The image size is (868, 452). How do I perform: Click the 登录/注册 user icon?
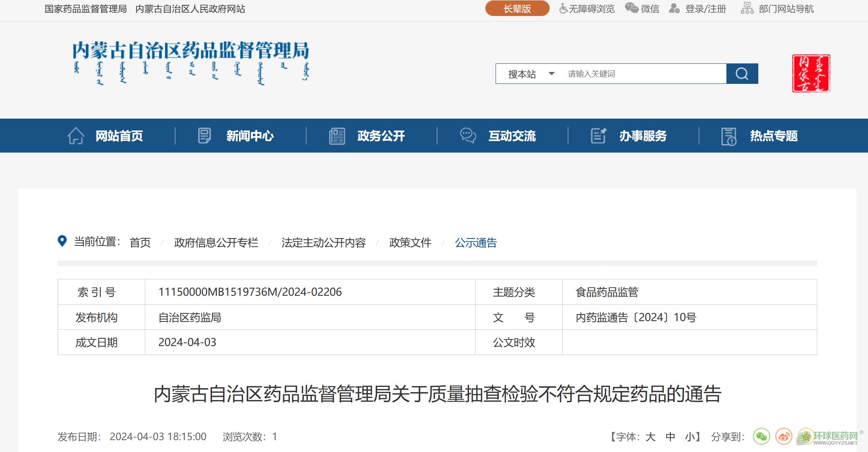(674, 9)
